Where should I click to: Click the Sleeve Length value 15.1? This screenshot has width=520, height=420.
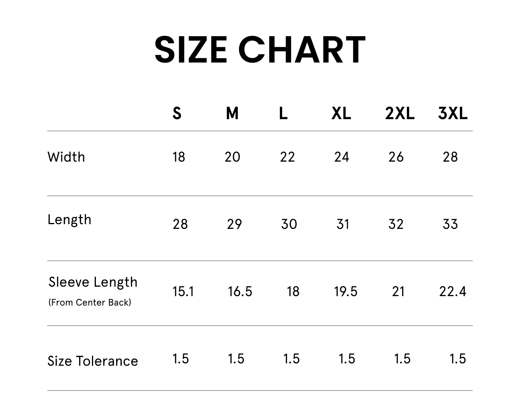[183, 291]
